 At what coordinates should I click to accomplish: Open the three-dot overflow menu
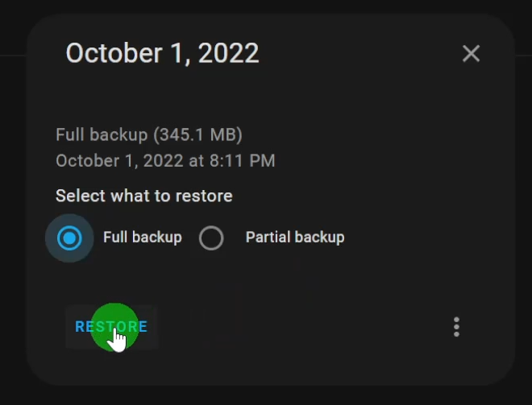click(x=456, y=327)
